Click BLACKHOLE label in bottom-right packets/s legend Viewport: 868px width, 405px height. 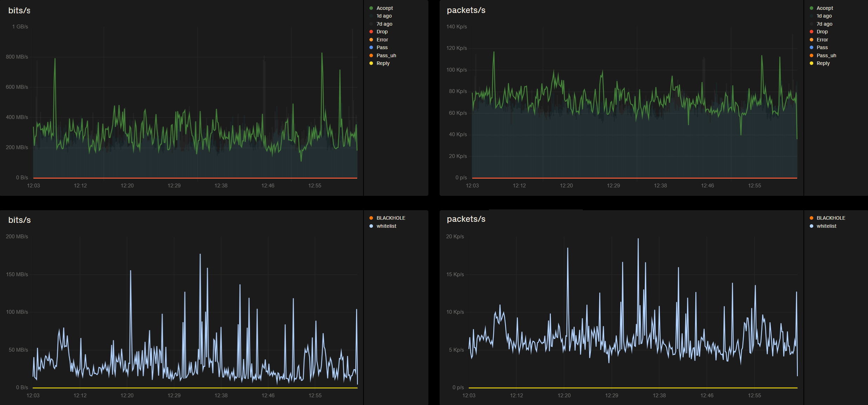click(x=830, y=218)
